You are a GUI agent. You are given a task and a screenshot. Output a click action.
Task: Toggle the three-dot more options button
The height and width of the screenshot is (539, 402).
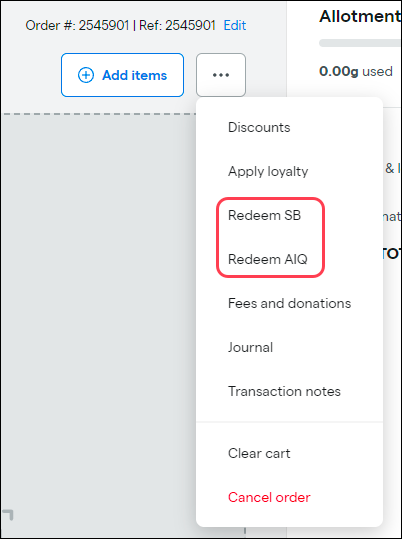click(221, 75)
